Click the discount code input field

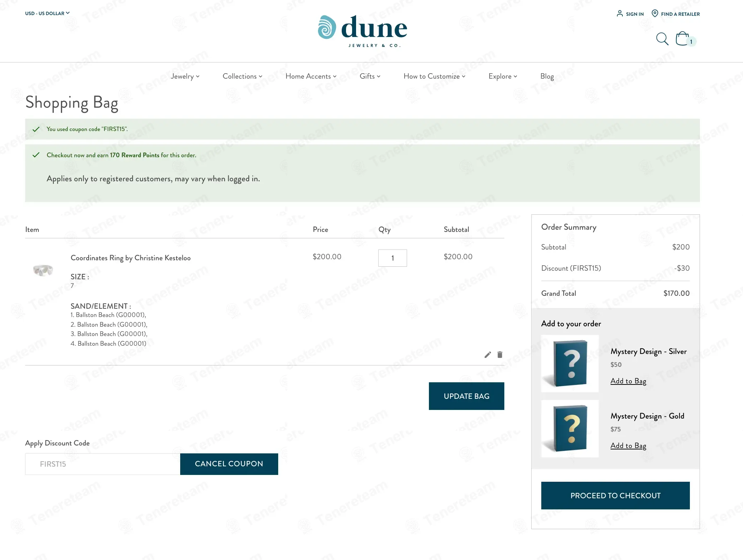[103, 464]
